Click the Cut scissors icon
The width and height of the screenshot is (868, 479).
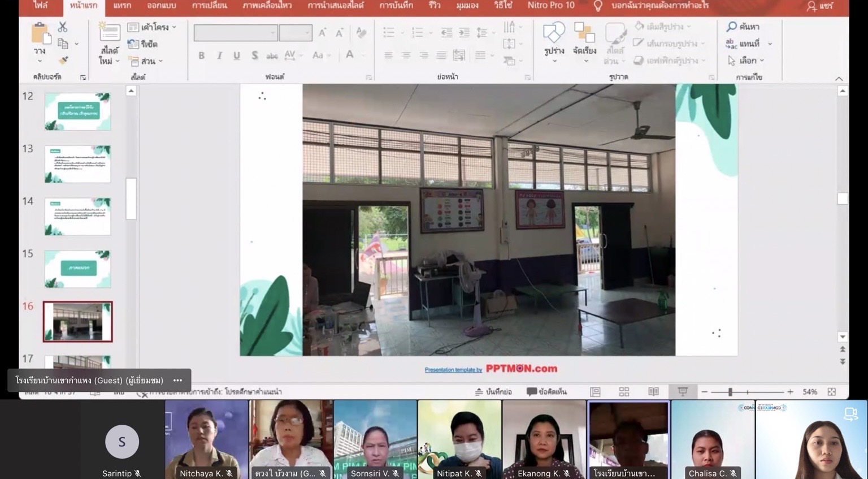tap(63, 27)
